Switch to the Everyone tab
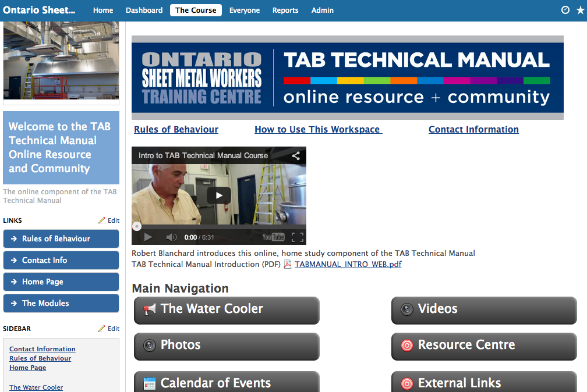The height and width of the screenshot is (392, 587). pos(245,10)
